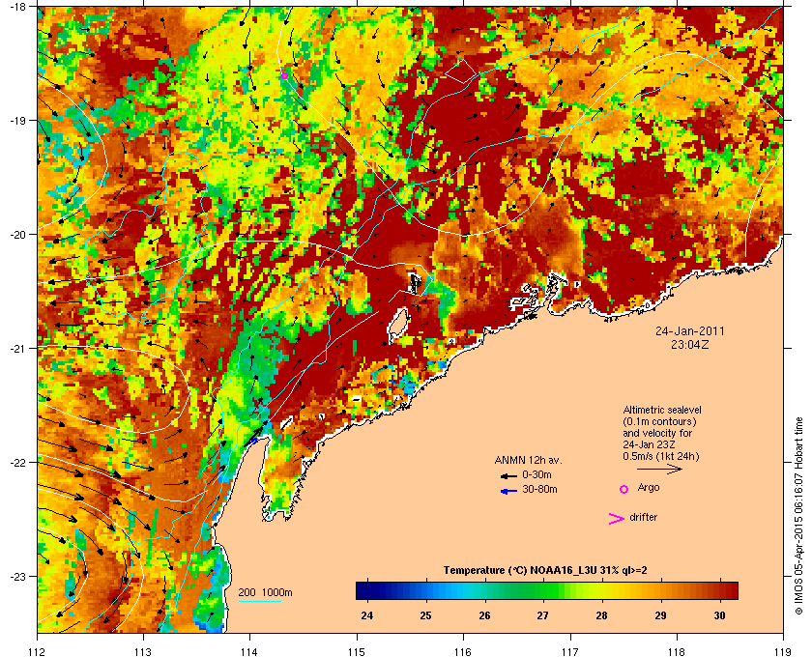812x657 pixels.
Task: Click the magenta Argo circle legend symbol
Action: [x=624, y=489]
